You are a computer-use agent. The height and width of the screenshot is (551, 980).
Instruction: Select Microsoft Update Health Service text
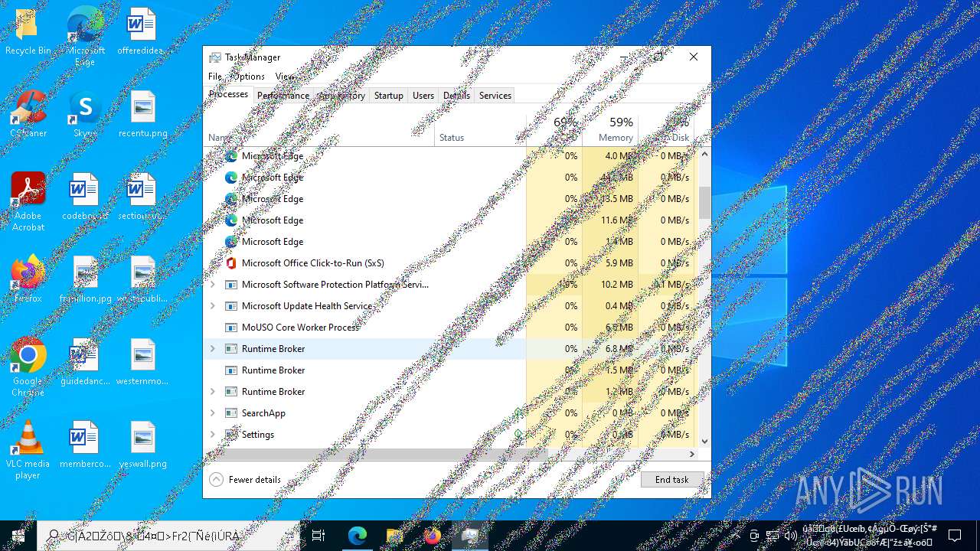tap(307, 306)
